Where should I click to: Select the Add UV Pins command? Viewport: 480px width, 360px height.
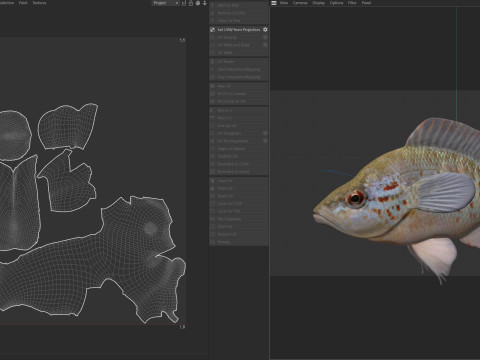(238, 5)
